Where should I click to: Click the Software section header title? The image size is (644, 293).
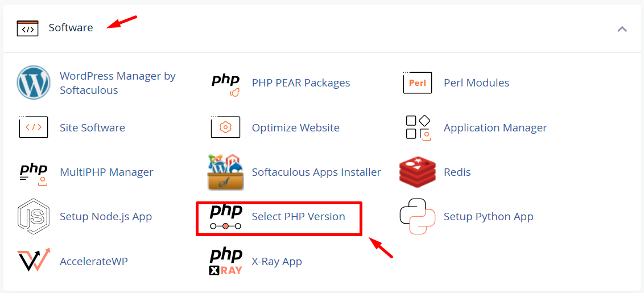[x=71, y=28]
